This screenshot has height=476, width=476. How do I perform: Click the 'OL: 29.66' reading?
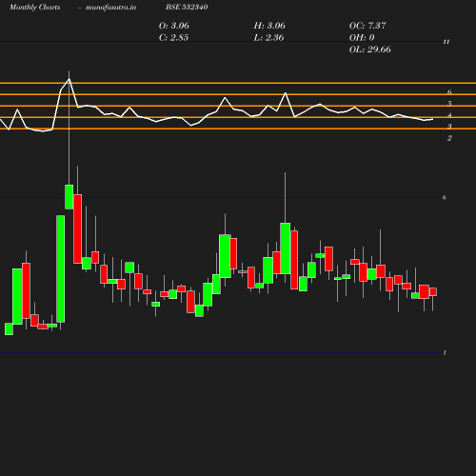tap(370, 50)
